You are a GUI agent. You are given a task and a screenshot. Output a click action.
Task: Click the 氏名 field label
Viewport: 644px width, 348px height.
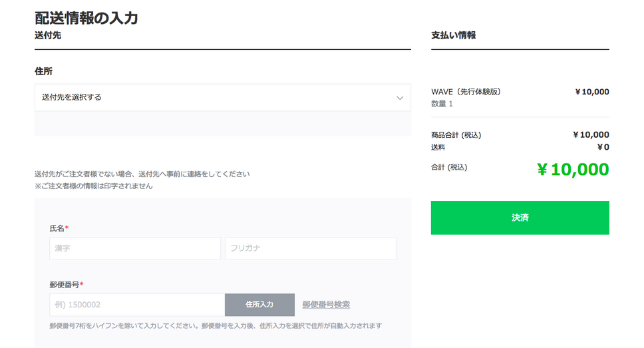[58, 228]
